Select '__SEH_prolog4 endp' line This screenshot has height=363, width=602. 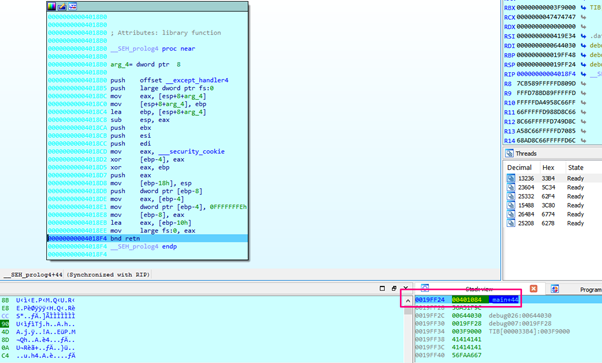144,247
